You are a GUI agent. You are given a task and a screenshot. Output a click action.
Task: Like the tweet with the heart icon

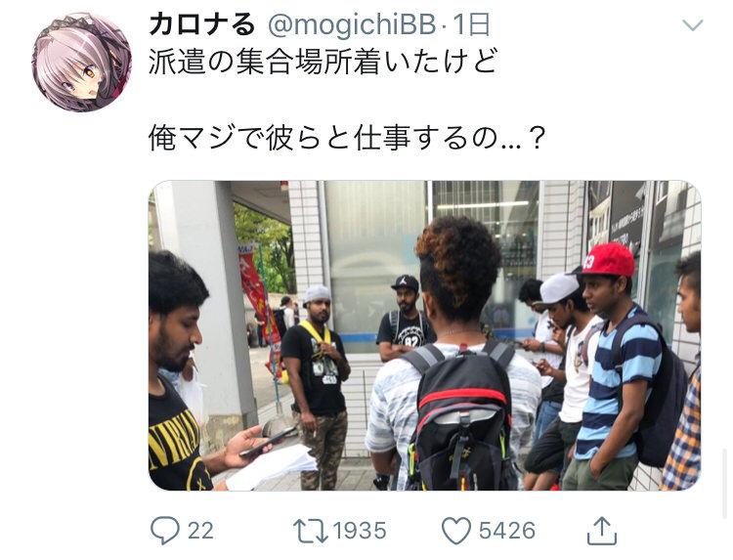click(456, 531)
